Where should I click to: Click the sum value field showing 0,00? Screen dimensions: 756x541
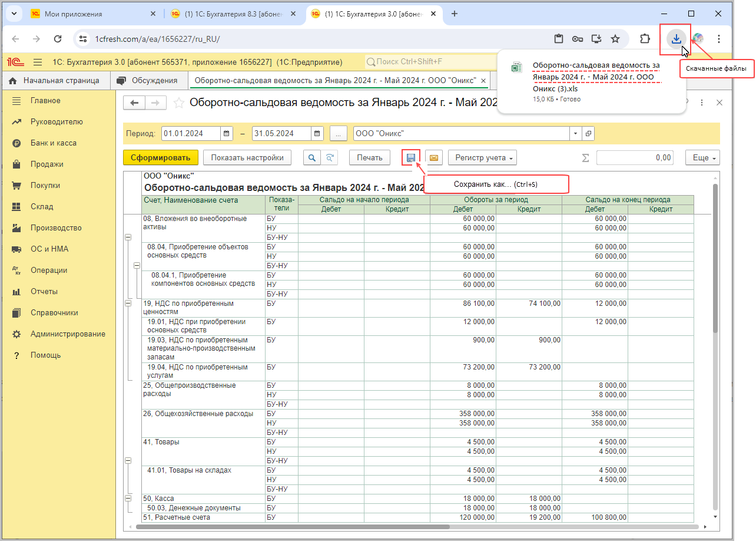(635, 157)
